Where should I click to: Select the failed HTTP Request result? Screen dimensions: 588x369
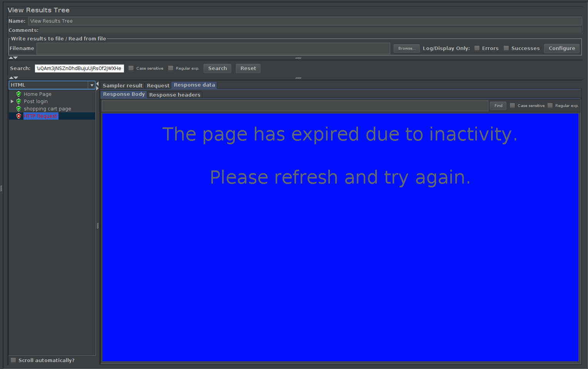pyautogui.click(x=41, y=116)
